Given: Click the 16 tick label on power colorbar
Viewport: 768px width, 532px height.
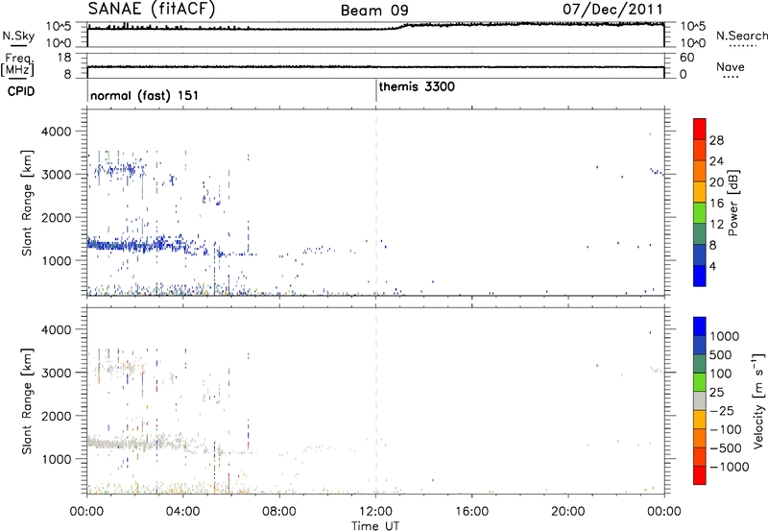Looking at the screenshot, I should (716, 204).
